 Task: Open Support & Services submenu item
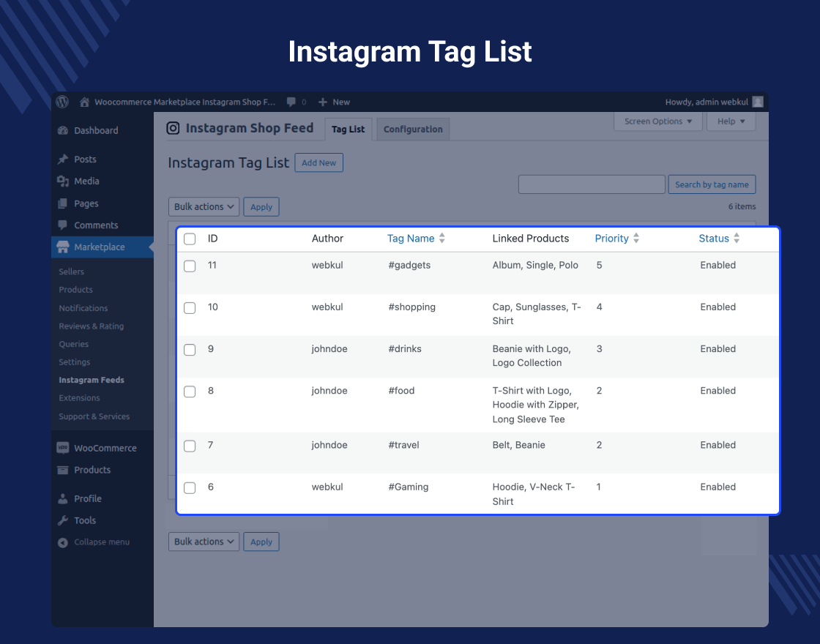(94, 416)
